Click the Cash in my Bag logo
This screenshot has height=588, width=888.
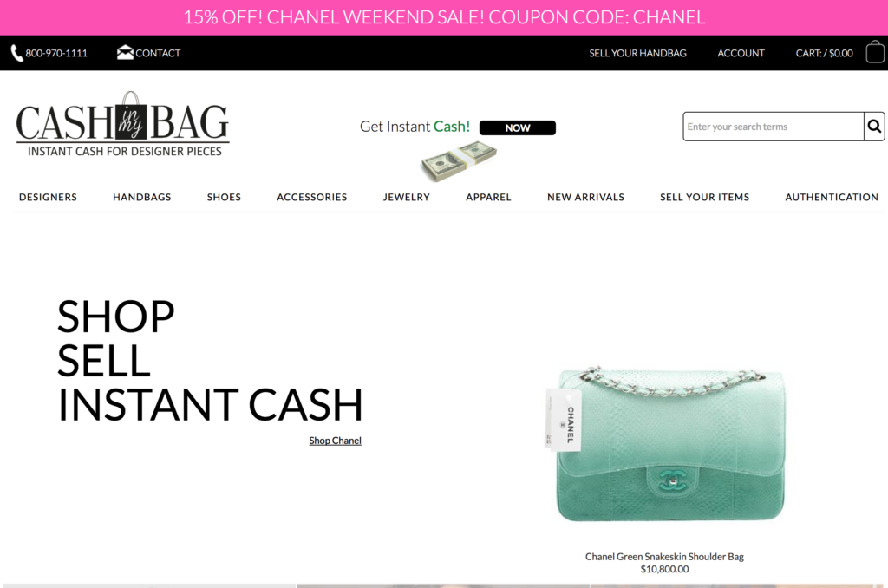122,124
